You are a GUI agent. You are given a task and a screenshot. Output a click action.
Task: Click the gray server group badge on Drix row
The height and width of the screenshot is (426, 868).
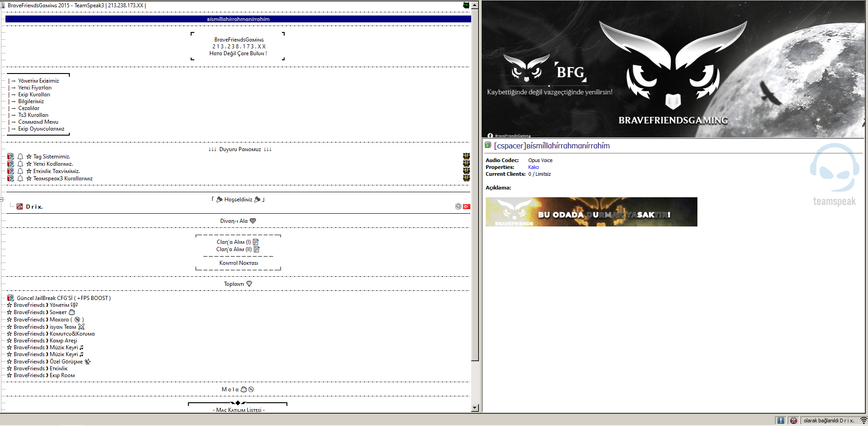458,207
